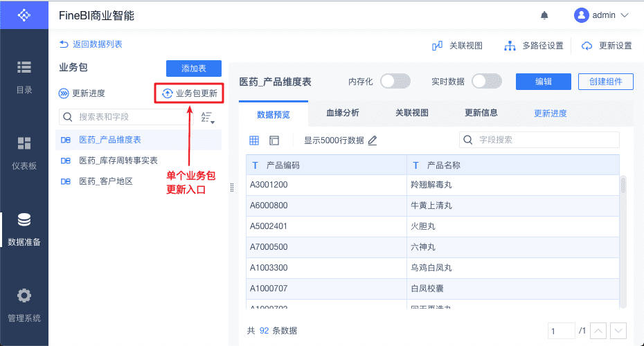Screen dimensions: 644x346
Task: Open 多路径设置 path settings
Action: [510, 46]
